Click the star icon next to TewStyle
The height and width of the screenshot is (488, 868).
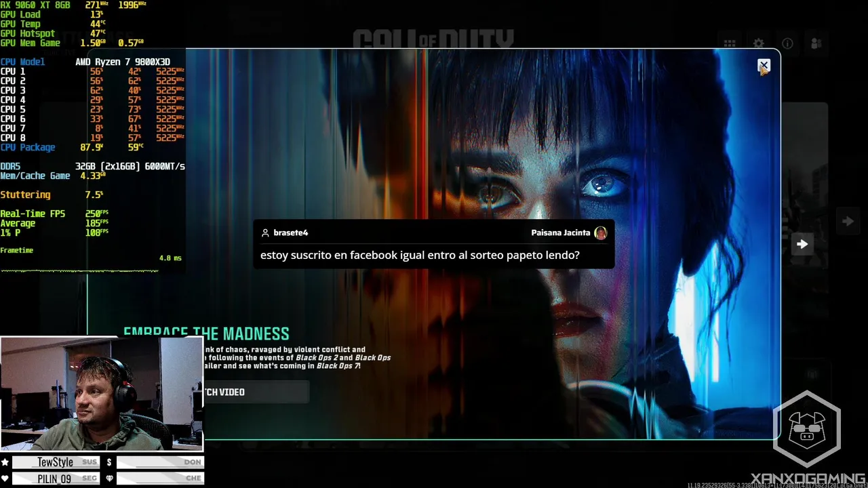(x=5, y=462)
